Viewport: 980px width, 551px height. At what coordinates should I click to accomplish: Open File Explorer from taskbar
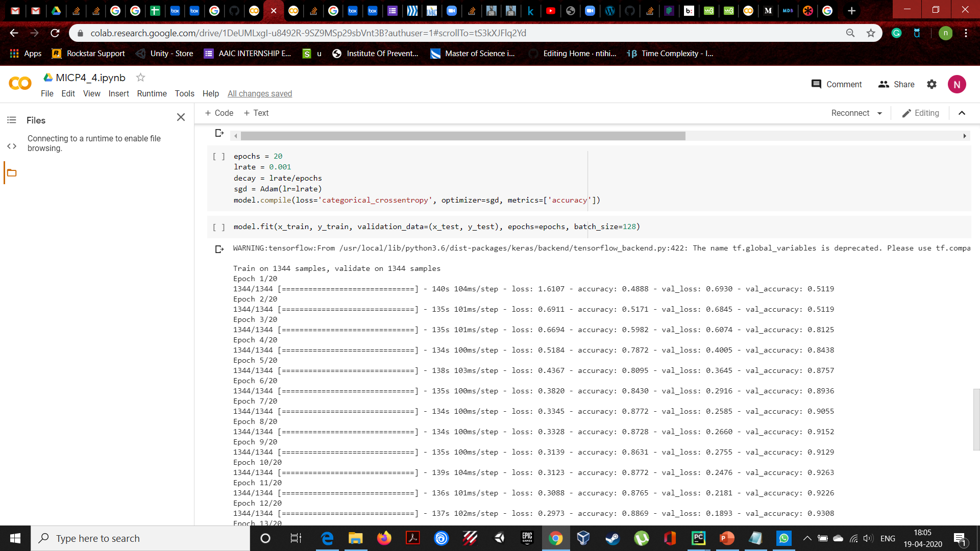(x=355, y=538)
